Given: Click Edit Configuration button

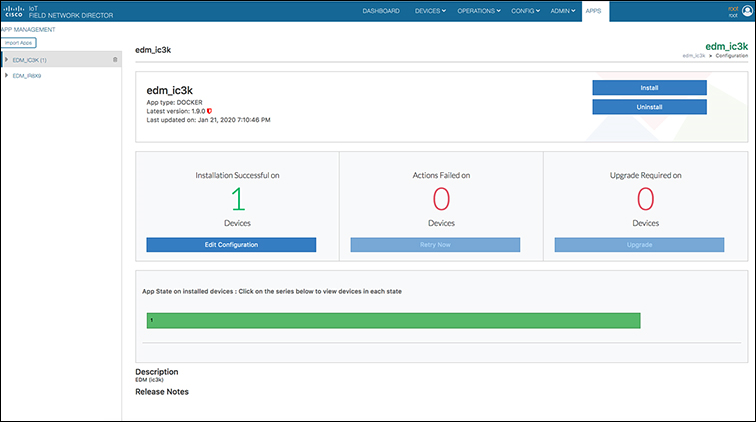Looking at the screenshot, I should click(231, 245).
